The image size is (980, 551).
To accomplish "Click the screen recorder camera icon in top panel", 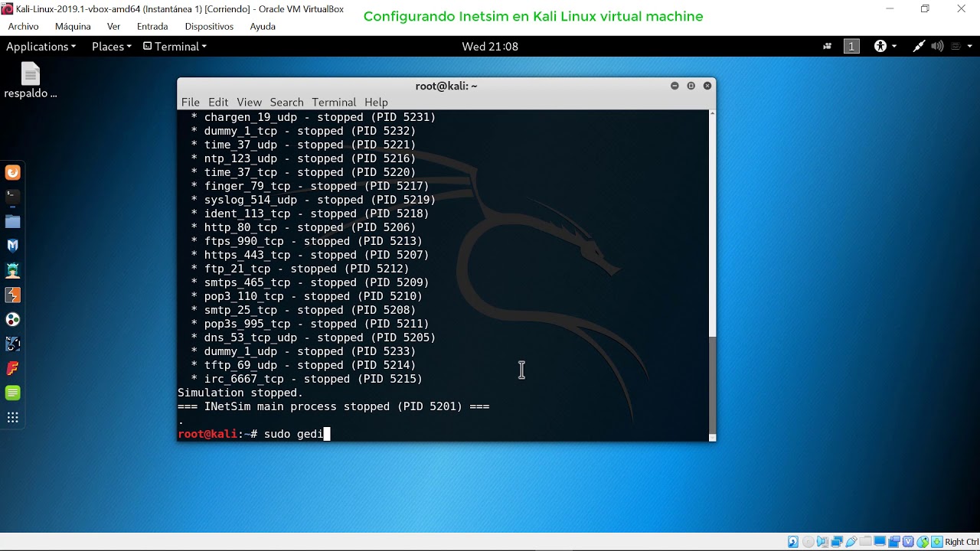I will coord(828,47).
